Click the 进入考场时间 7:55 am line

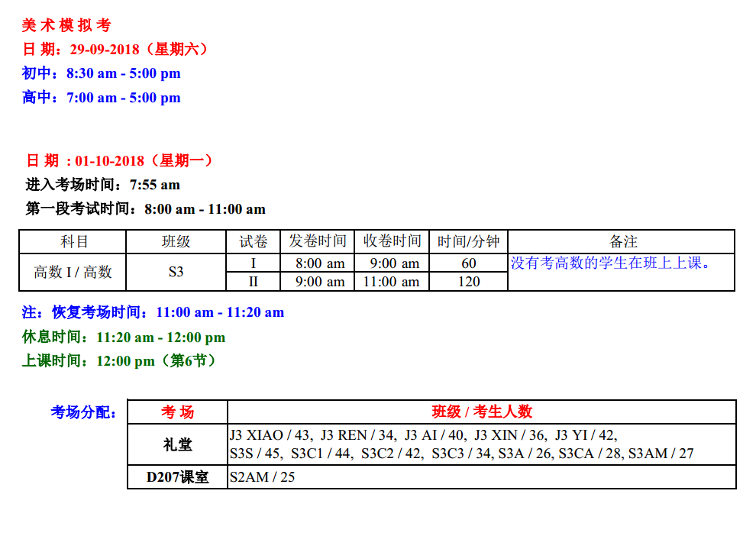click(x=103, y=185)
